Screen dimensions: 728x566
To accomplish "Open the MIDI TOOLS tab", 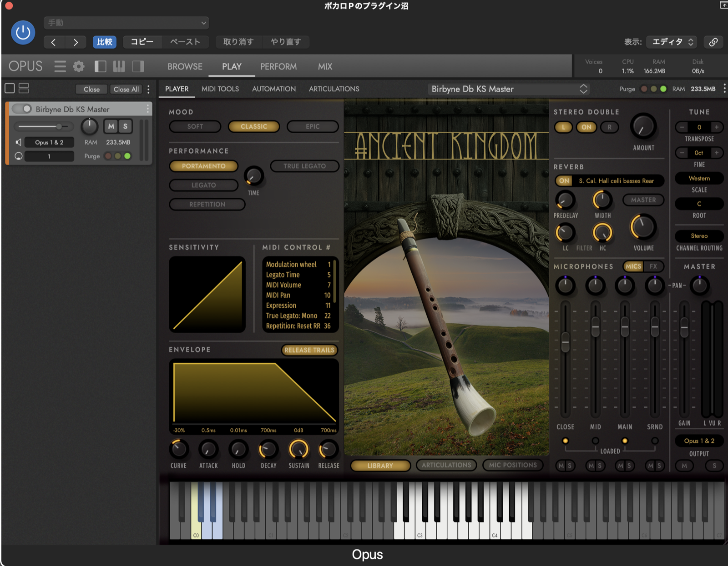I will click(220, 89).
